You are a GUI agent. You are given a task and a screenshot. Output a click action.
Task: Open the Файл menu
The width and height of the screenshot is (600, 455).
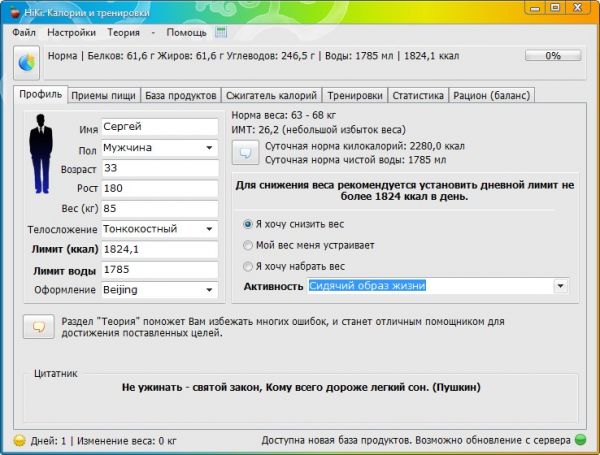point(24,33)
